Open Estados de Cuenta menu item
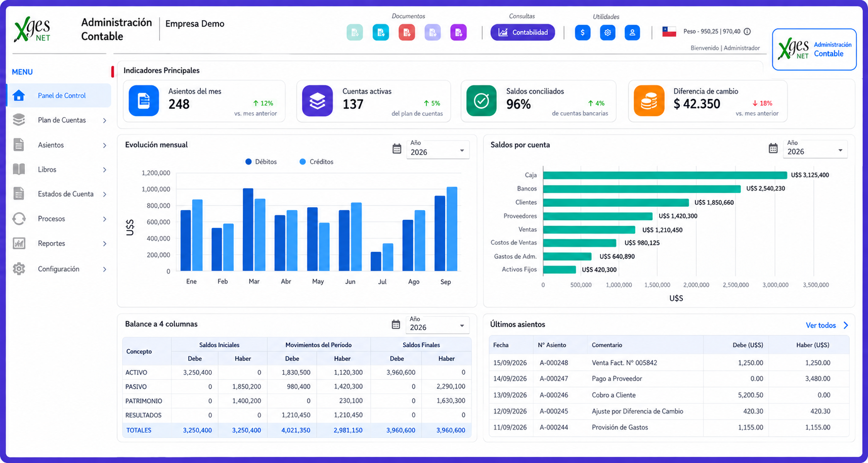 pyautogui.click(x=60, y=194)
